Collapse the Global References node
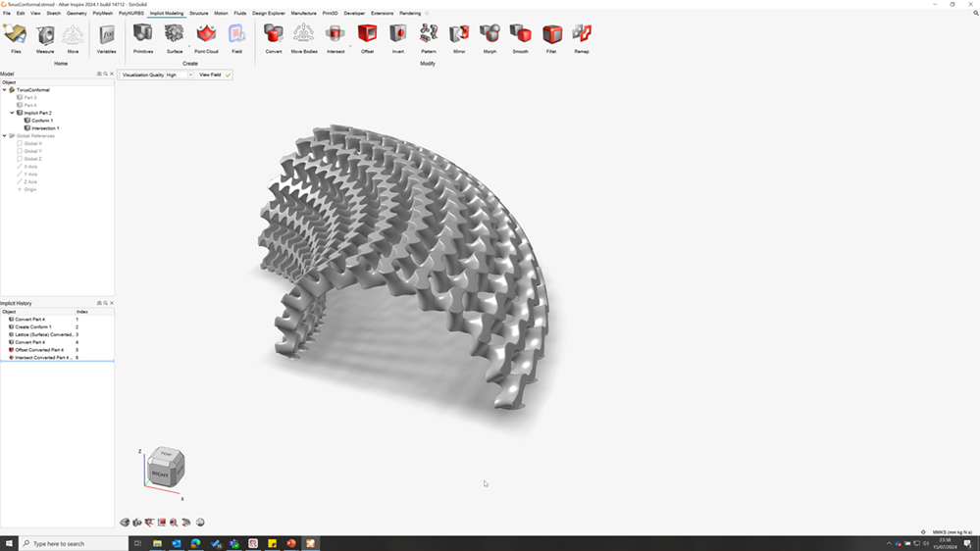This screenshot has height=551, width=980. tap(4, 136)
